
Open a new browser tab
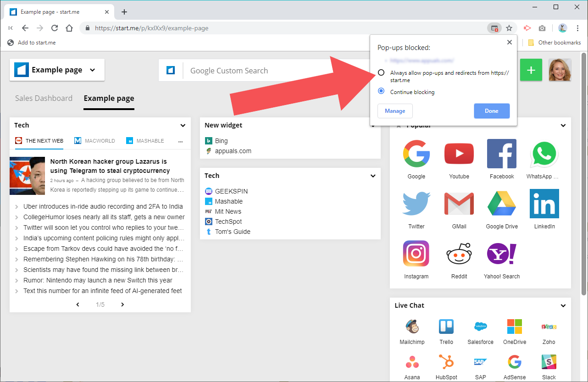124,12
